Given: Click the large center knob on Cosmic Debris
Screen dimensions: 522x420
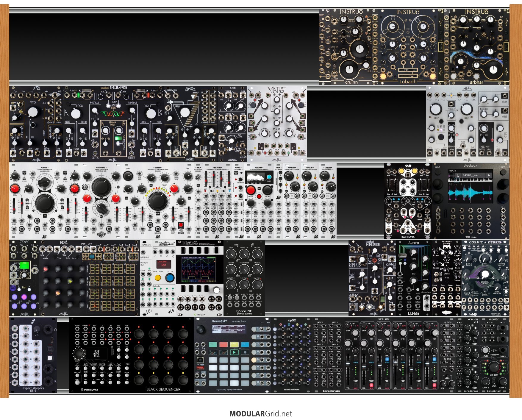Looking at the screenshot, I should click(x=485, y=274).
